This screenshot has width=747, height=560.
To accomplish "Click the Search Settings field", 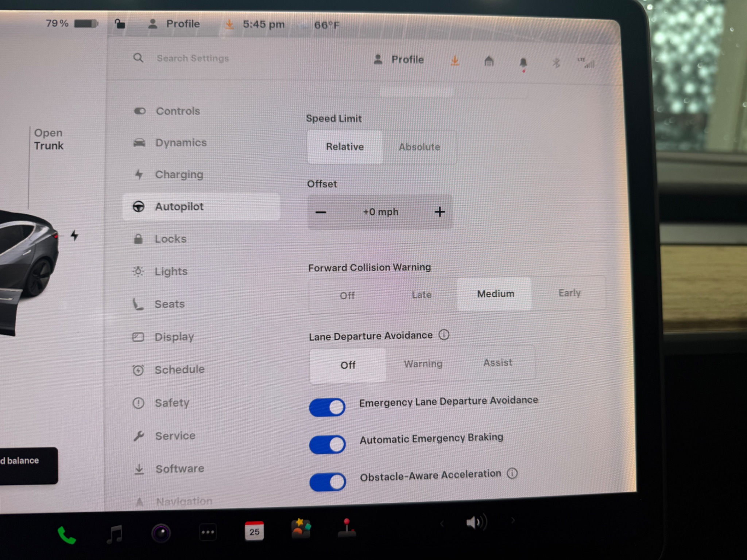I will [x=193, y=58].
